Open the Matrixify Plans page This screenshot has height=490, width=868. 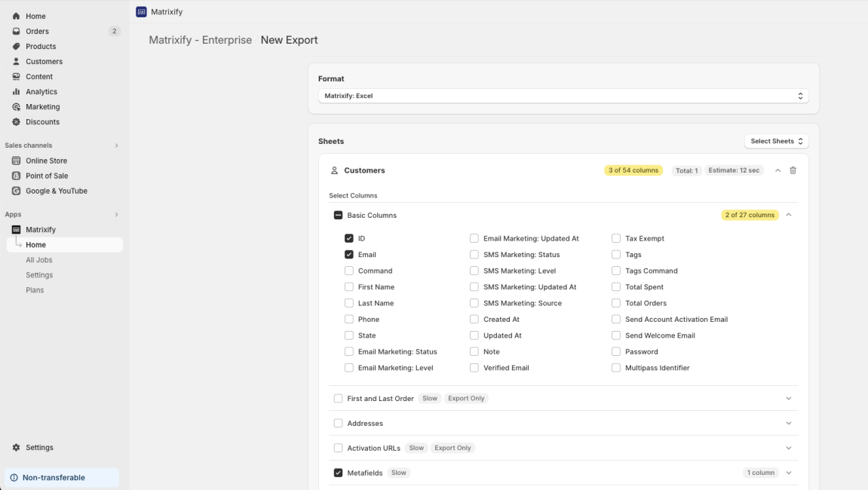35,289
